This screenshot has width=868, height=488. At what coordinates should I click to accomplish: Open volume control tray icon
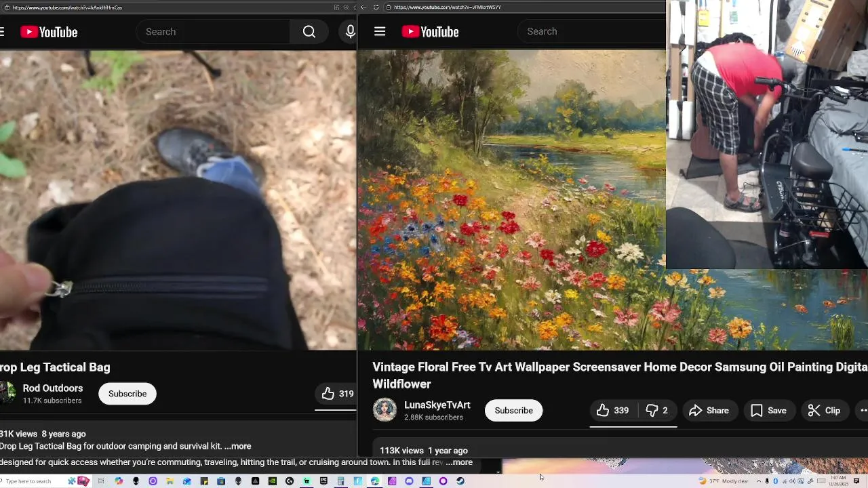(x=792, y=481)
